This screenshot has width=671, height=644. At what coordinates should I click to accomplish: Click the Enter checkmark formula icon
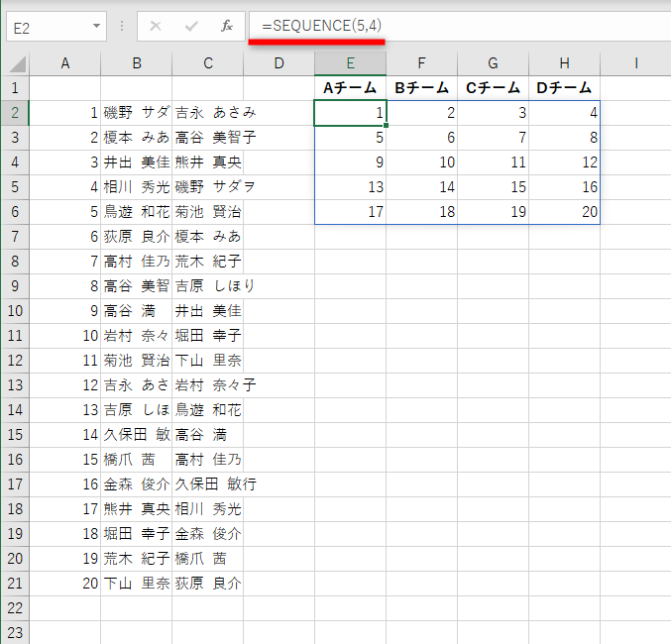191,27
